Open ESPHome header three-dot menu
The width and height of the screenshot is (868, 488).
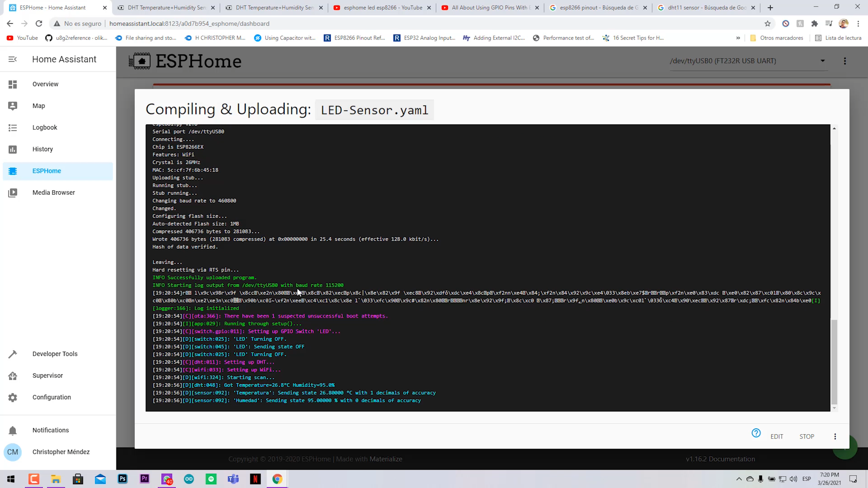point(844,61)
